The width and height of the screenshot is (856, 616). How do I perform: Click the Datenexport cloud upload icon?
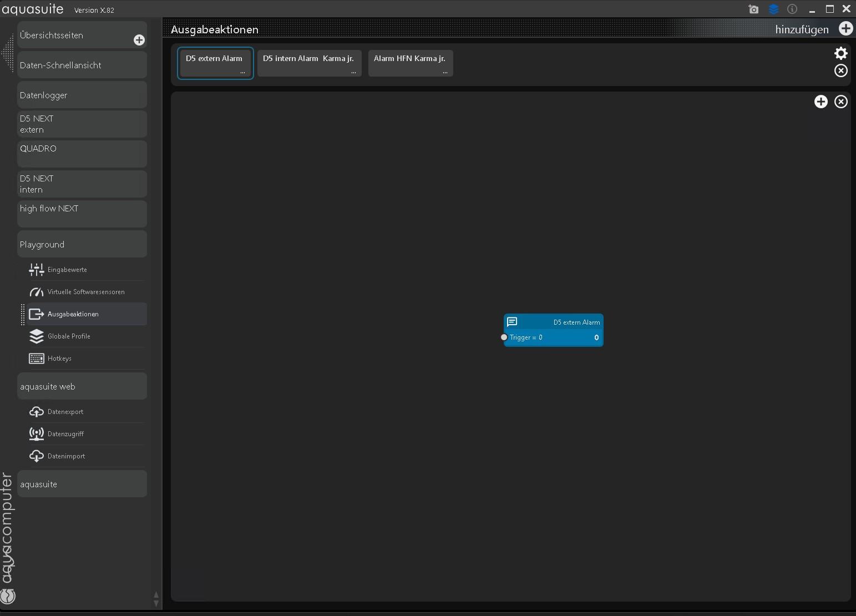click(37, 412)
